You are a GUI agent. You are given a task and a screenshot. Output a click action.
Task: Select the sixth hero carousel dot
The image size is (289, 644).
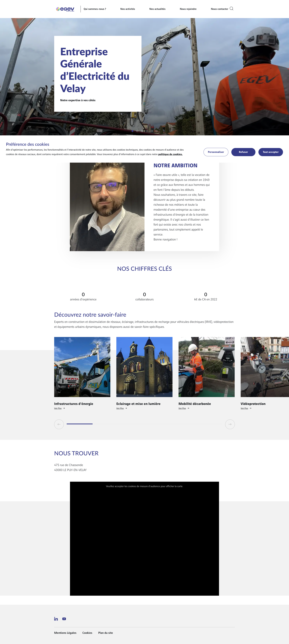(x=157, y=131)
